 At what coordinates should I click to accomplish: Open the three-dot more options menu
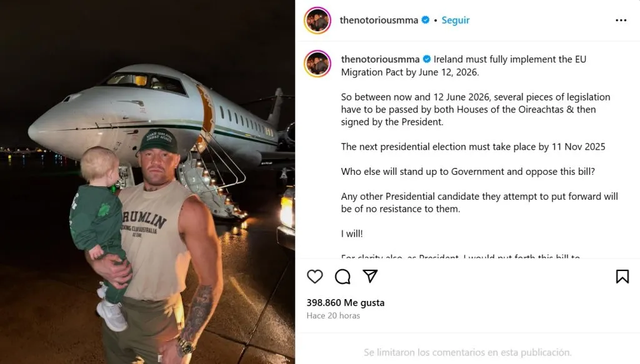coord(621,20)
